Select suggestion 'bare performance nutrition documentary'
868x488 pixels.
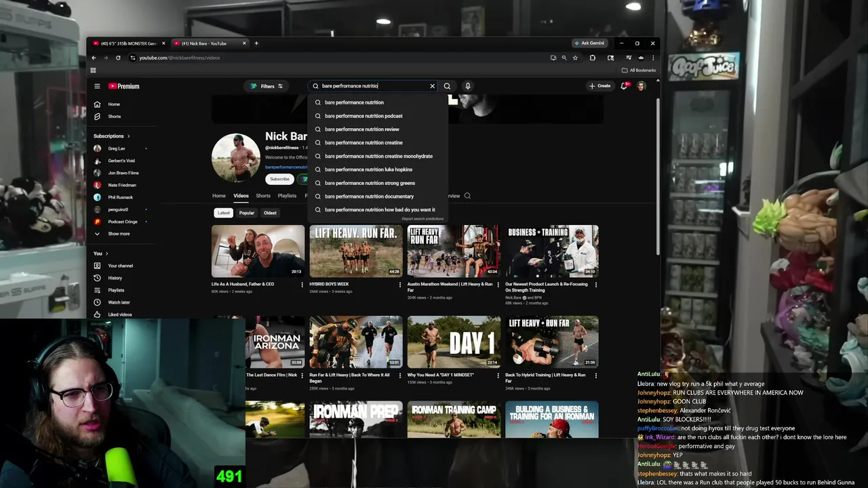pyautogui.click(x=378, y=197)
